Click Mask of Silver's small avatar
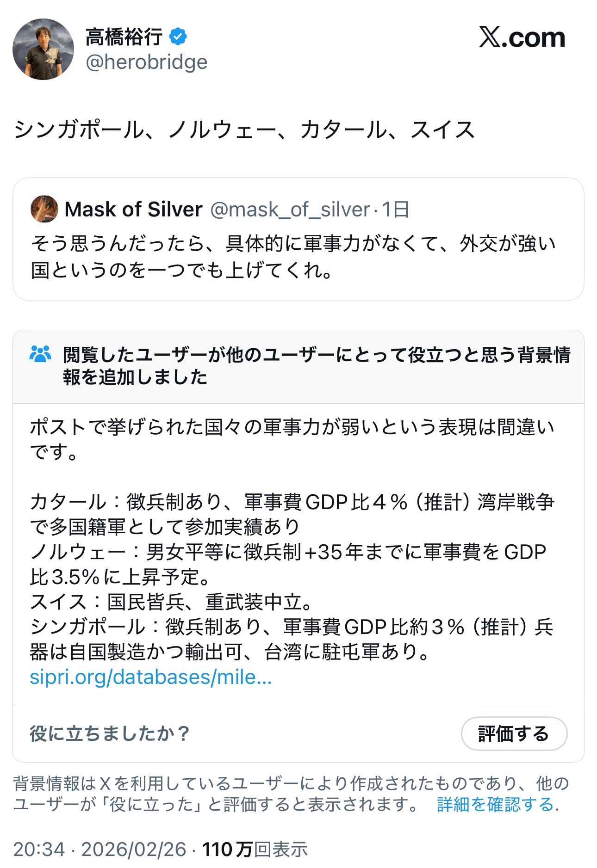Image resolution: width=597 pixels, height=868 pixels. coord(44,209)
